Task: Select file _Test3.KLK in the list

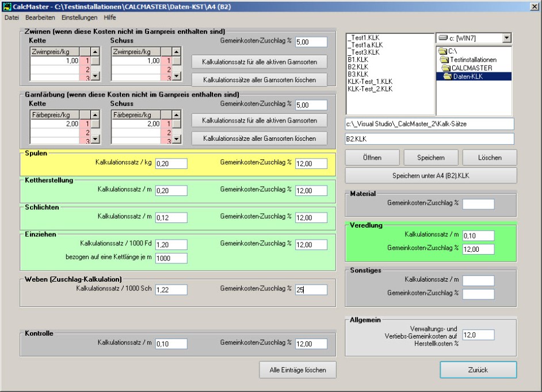Action: [363, 52]
